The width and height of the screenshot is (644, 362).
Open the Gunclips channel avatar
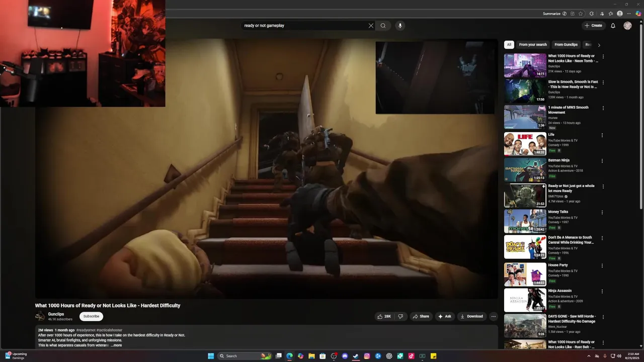40,316
